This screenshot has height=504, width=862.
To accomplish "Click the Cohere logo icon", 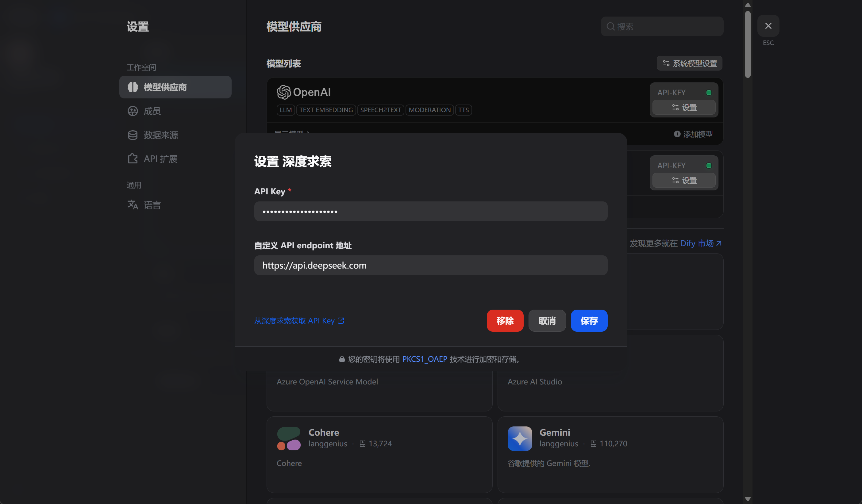I will coord(289,439).
